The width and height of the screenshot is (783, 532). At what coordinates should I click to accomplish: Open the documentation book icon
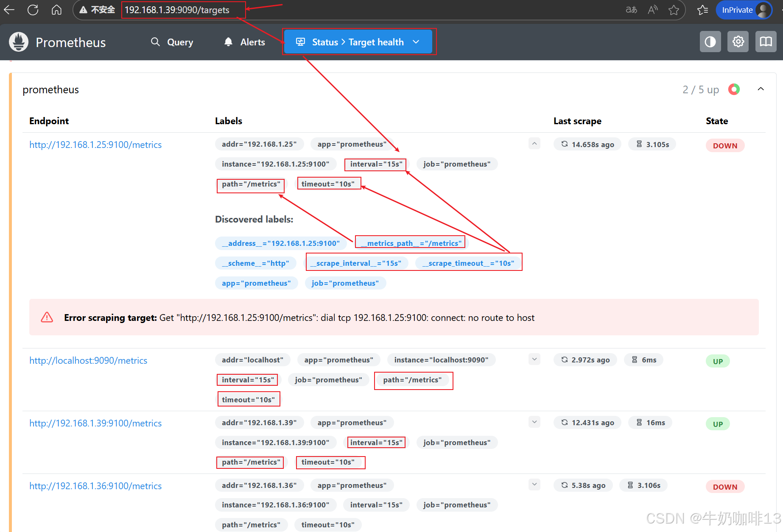[766, 42]
